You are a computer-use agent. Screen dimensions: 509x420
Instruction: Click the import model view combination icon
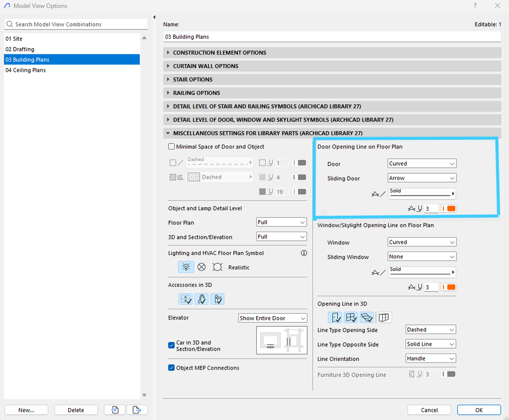coord(115,410)
